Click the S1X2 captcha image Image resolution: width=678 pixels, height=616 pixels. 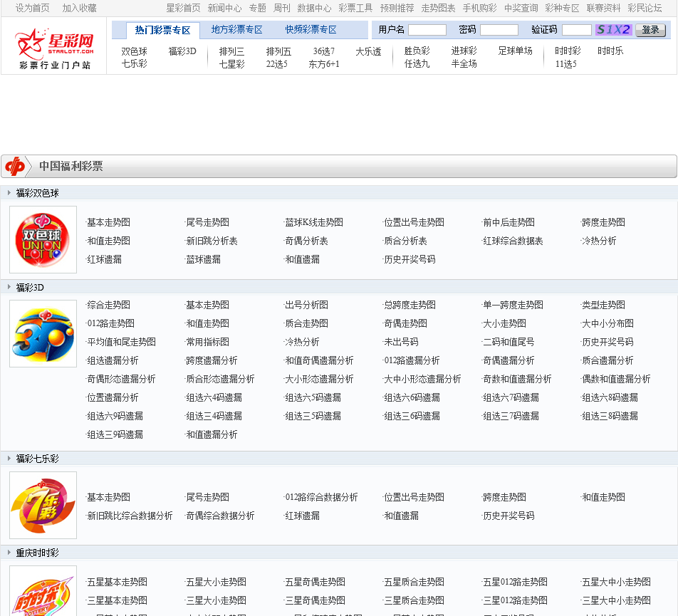tap(614, 30)
